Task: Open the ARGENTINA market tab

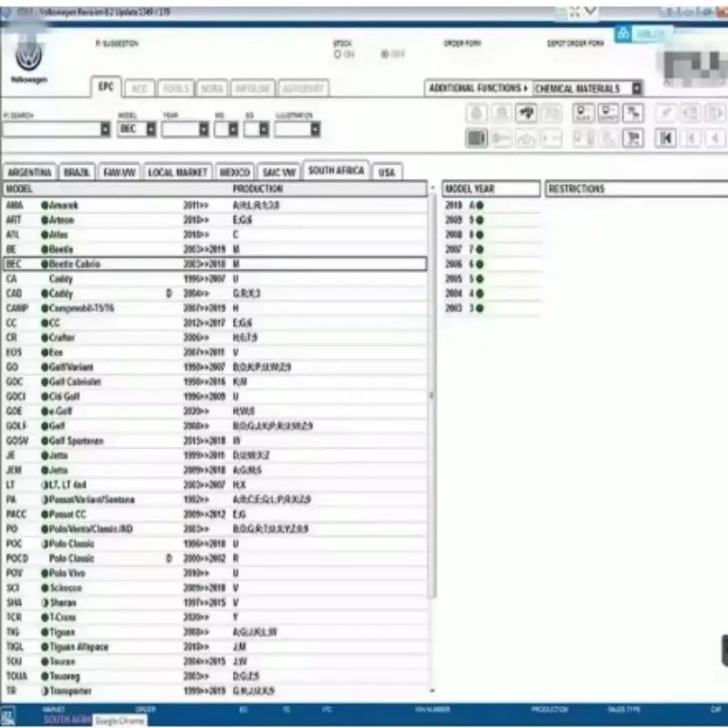Action: tap(30, 172)
